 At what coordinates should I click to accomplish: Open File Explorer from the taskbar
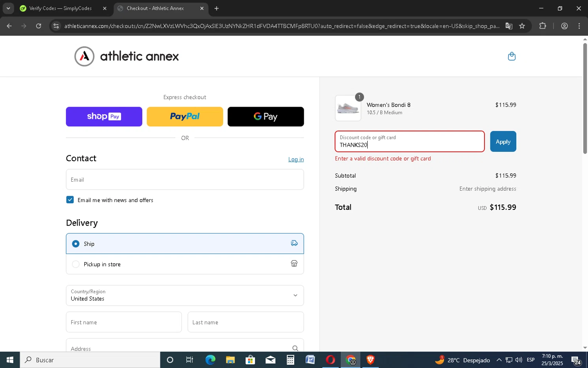tap(230, 360)
